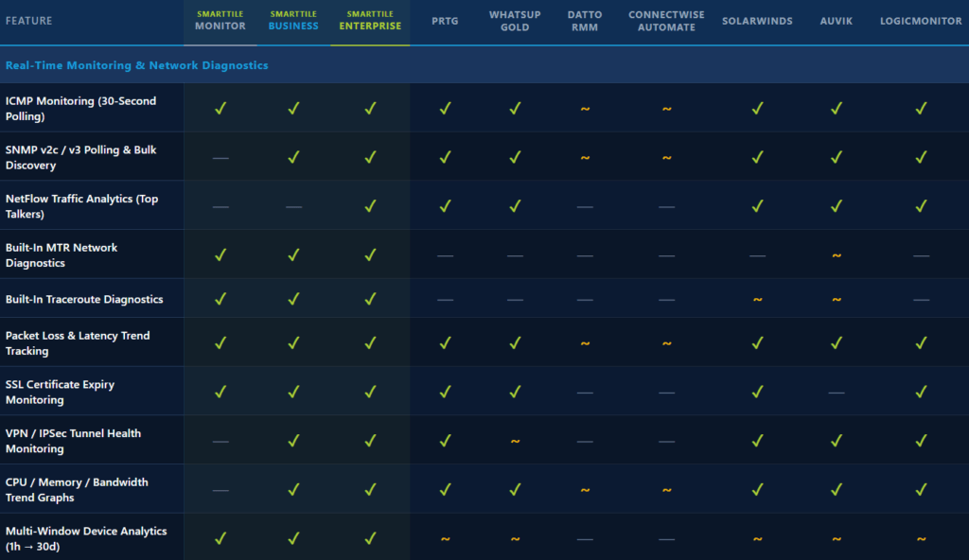
Task: Click NetFlow Traffic Analytics checkmark under SolarWinds
Action: pos(757,206)
